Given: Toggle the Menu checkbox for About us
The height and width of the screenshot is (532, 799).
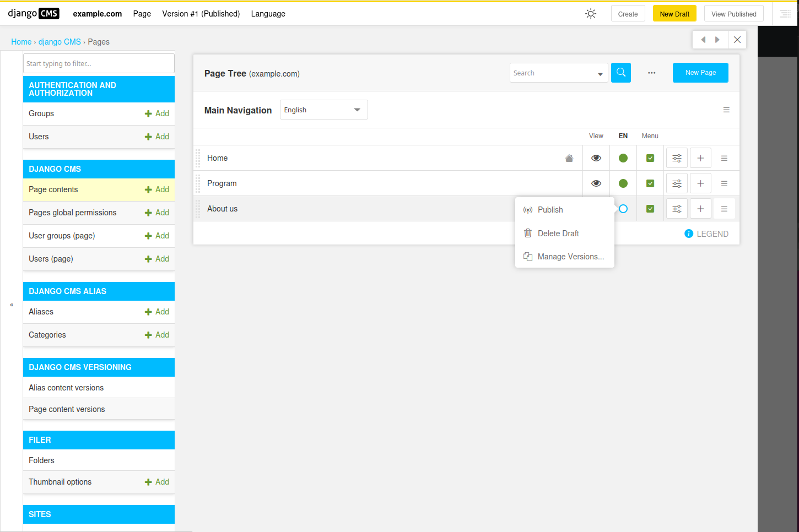Looking at the screenshot, I should [x=650, y=209].
